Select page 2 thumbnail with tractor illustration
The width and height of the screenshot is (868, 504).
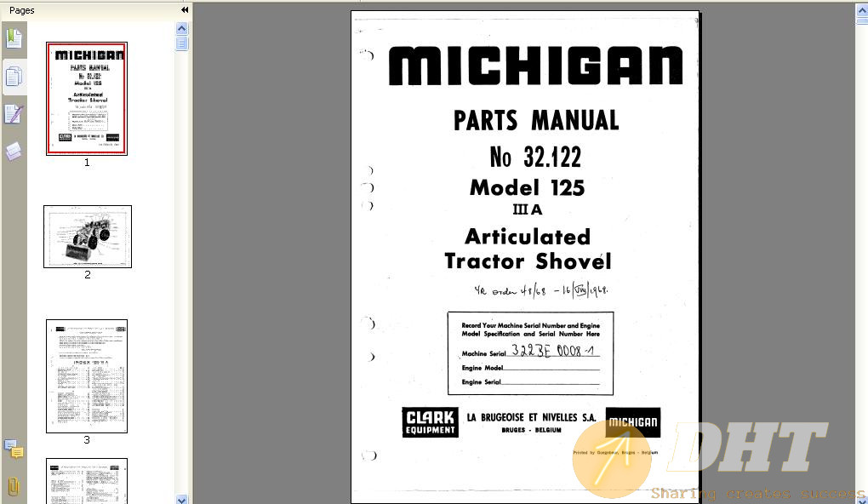88,237
